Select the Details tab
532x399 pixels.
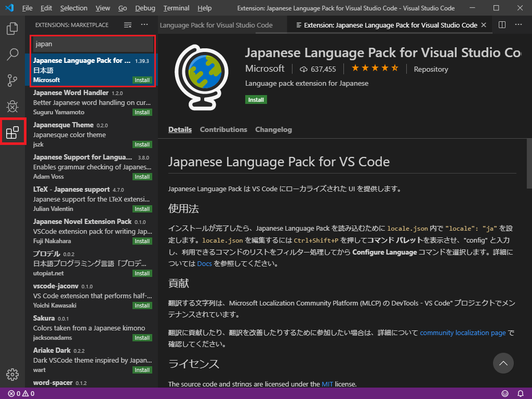pyautogui.click(x=180, y=129)
